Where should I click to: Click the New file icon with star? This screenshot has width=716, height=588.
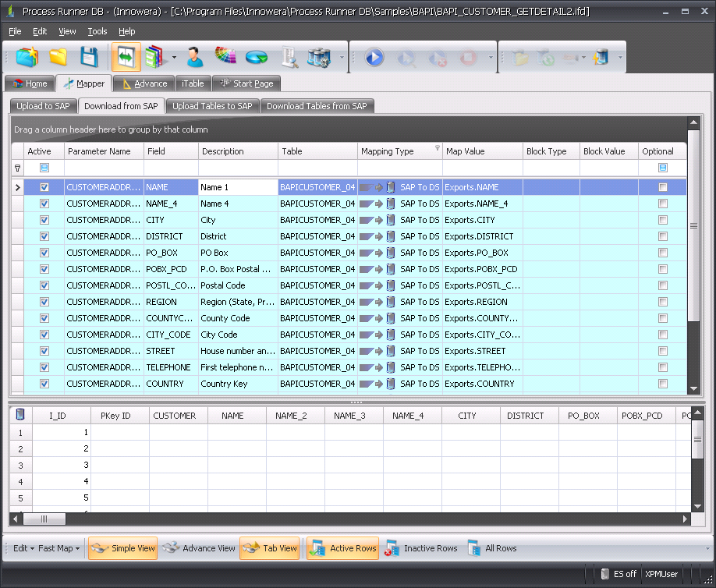(27, 57)
